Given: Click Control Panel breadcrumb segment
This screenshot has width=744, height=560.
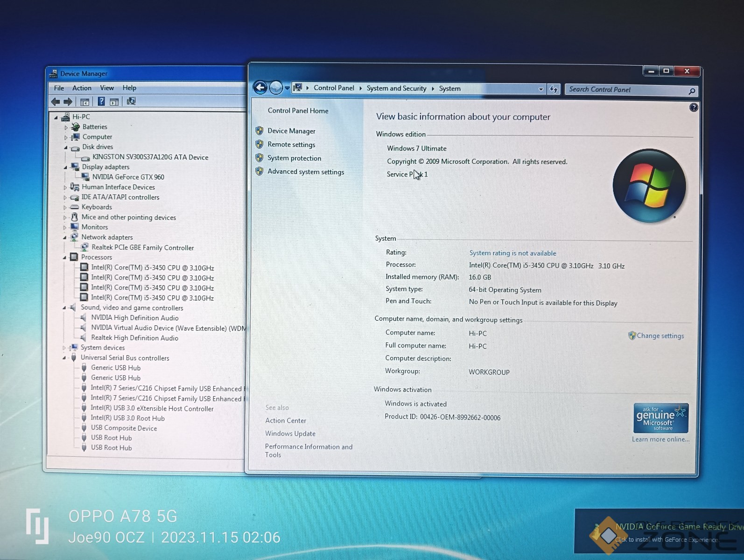Looking at the screenshot, I should (x=334, y=88).
